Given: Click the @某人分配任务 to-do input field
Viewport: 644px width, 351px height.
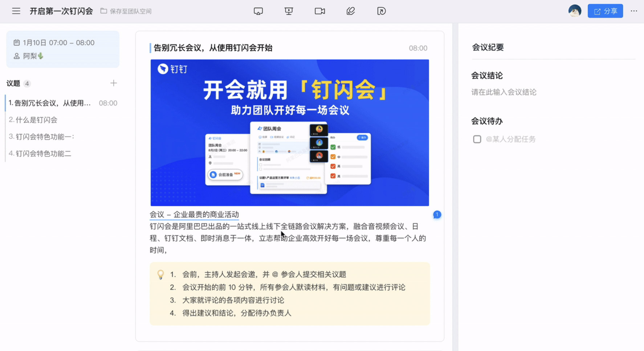Looking at the screenshot, I should coord(511,139).
